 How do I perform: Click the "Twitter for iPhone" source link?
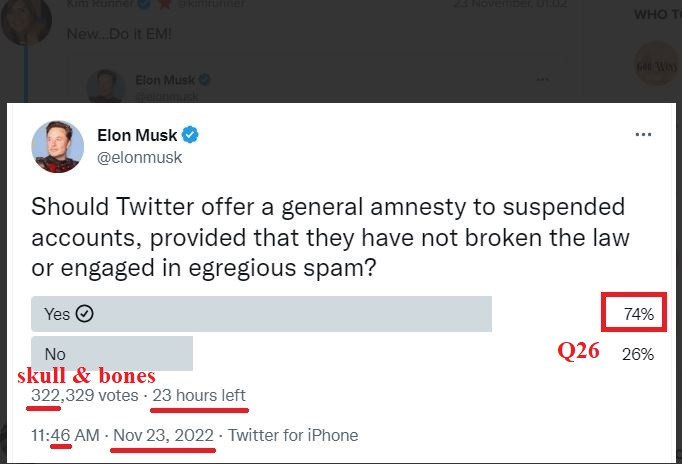(x=293, y=435)
